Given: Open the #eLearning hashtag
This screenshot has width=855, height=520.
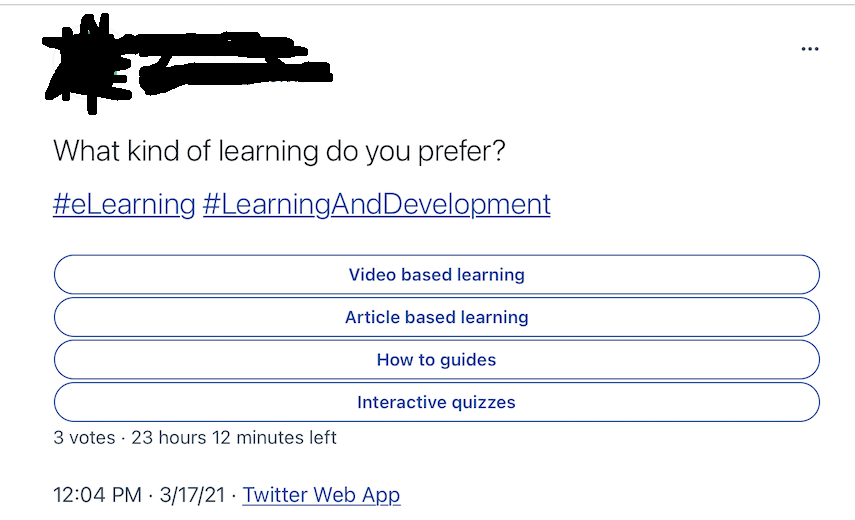Looking at the screenshot, I should click(124, 205).
